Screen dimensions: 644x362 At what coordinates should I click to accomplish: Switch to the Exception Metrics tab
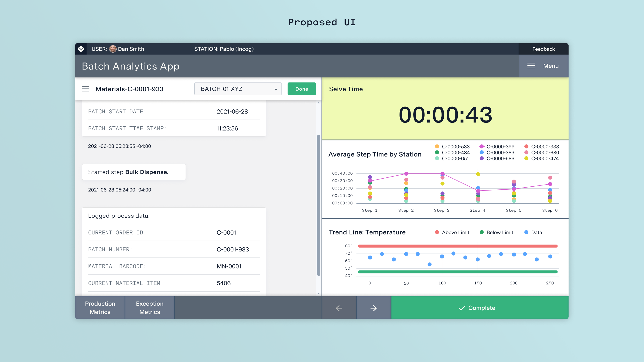(149, 308)
